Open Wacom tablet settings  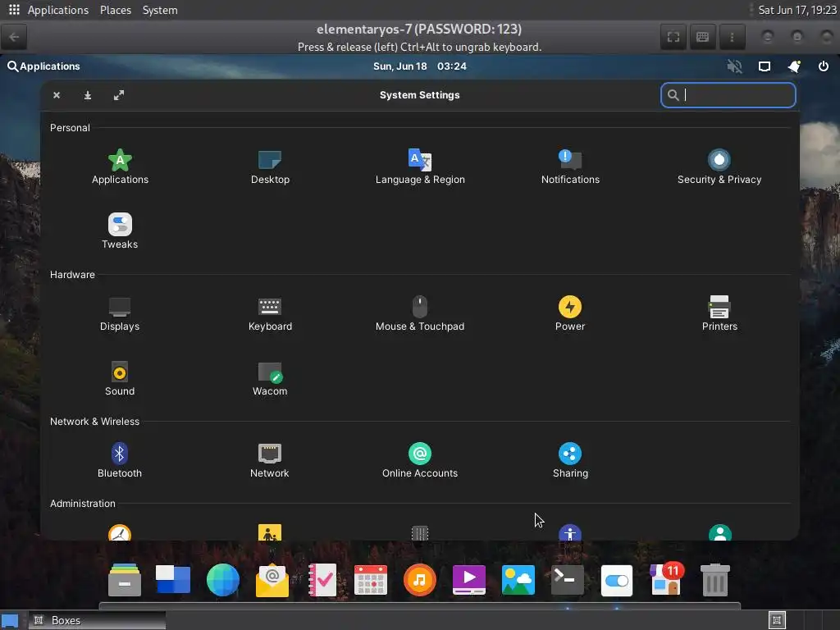click(x=270, y=379)
